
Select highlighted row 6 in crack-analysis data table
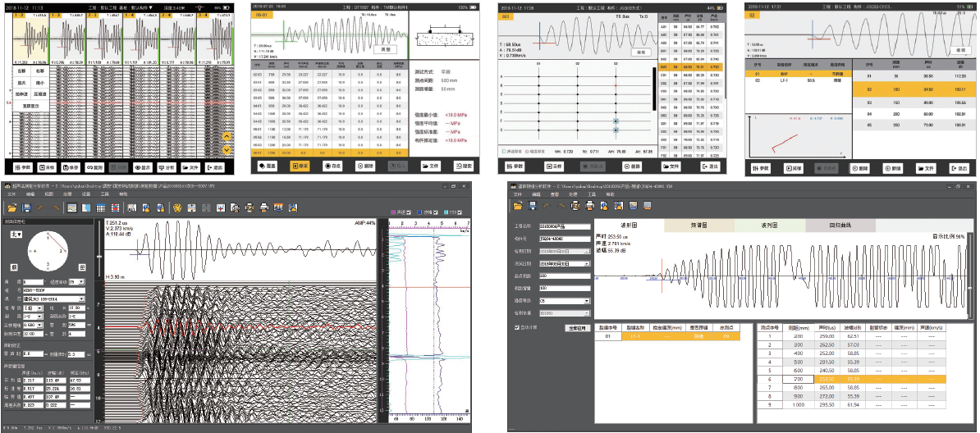[x=851, y=379]
